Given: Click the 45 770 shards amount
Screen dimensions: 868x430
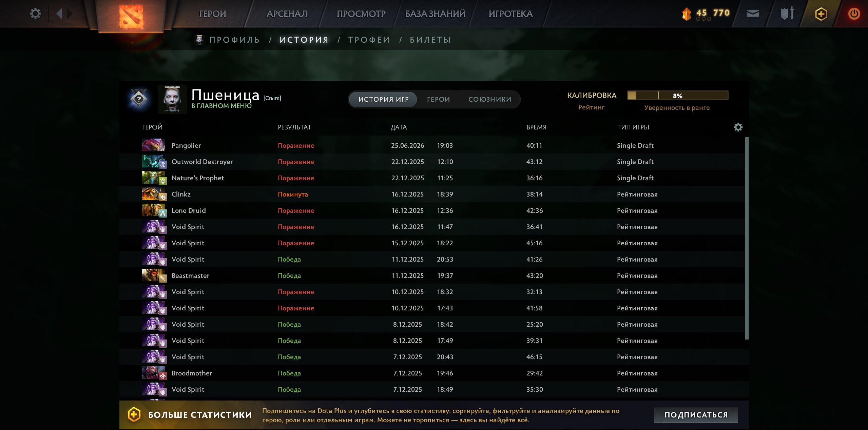Looking at the screenshot, I should (713, 13).
